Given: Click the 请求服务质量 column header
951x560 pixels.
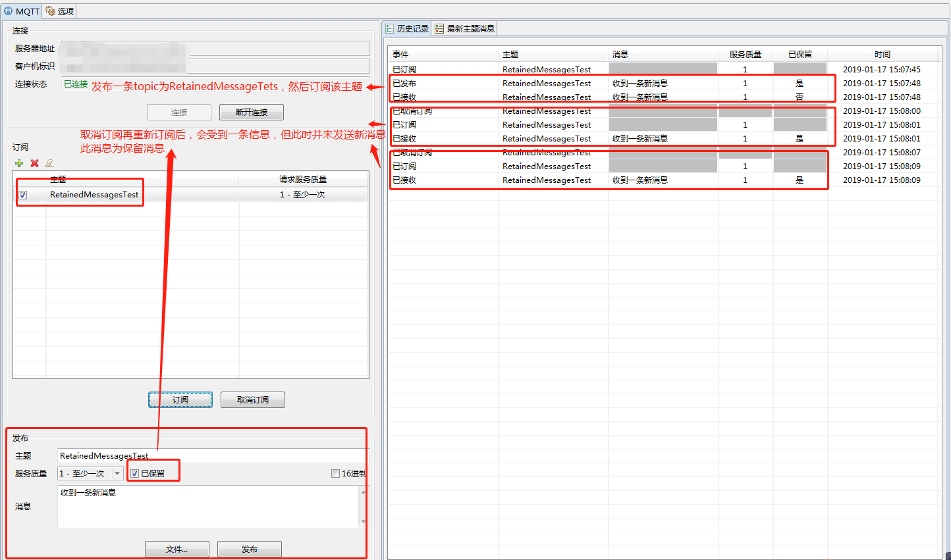Looking at the screenshot, I should coord(303,179).
